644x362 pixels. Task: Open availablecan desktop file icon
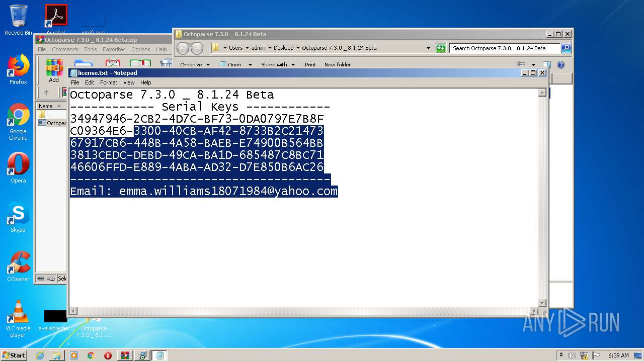(56, 320)
